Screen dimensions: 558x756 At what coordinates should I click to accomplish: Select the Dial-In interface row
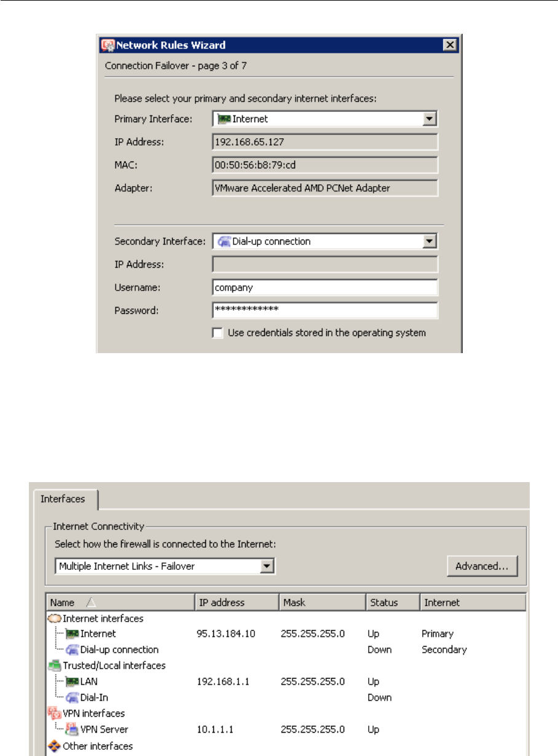286,698
